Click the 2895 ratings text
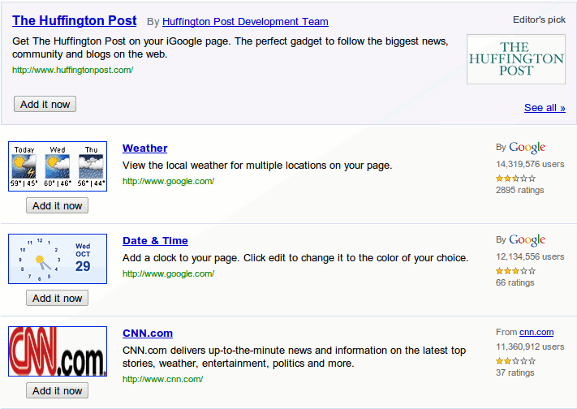Image resolution: width=577 pixels, height=409 pixels. (x=520, y=190)
